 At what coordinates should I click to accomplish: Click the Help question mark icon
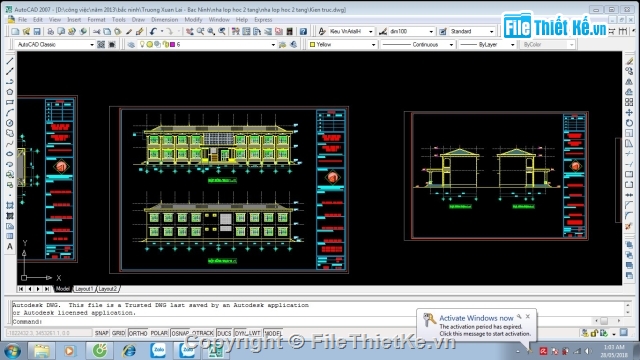point(303,31)
